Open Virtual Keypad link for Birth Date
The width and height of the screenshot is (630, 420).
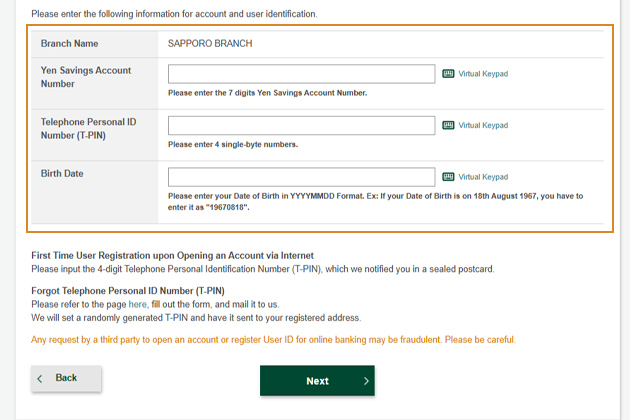click(483, 177)
